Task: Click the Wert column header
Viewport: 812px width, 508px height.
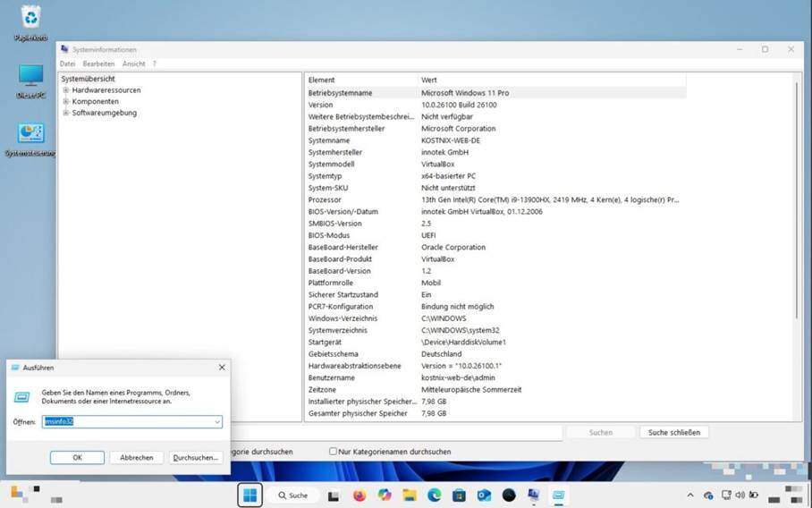Action: tap(552, 80)
